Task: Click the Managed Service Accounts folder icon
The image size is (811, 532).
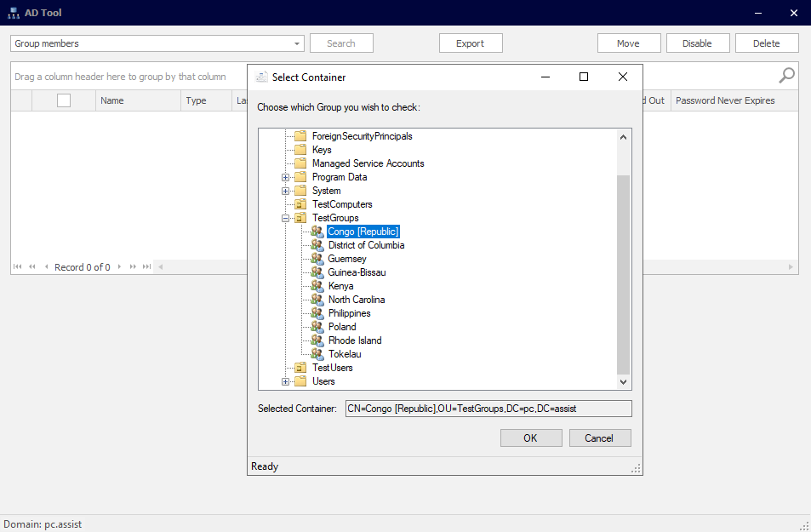Action: [x=300, y=163]
